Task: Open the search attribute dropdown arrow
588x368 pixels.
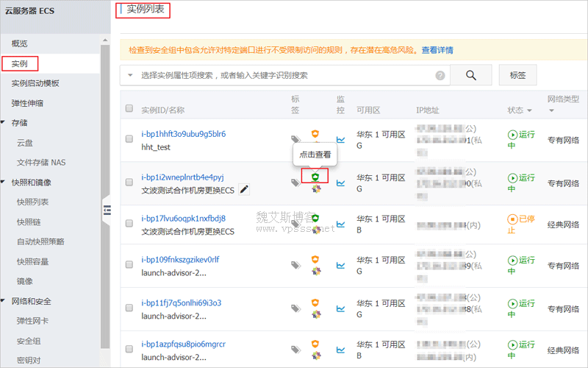Action: point(130,75)
